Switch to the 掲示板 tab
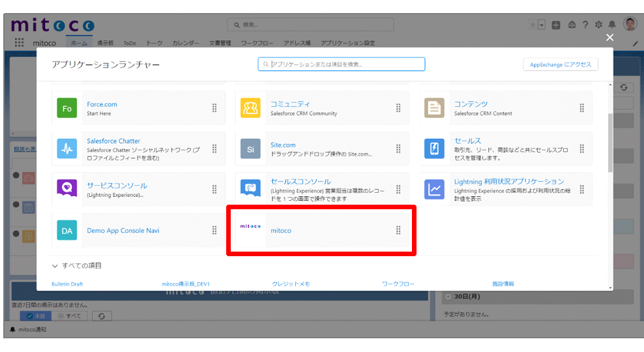 (x=106, y=43)
